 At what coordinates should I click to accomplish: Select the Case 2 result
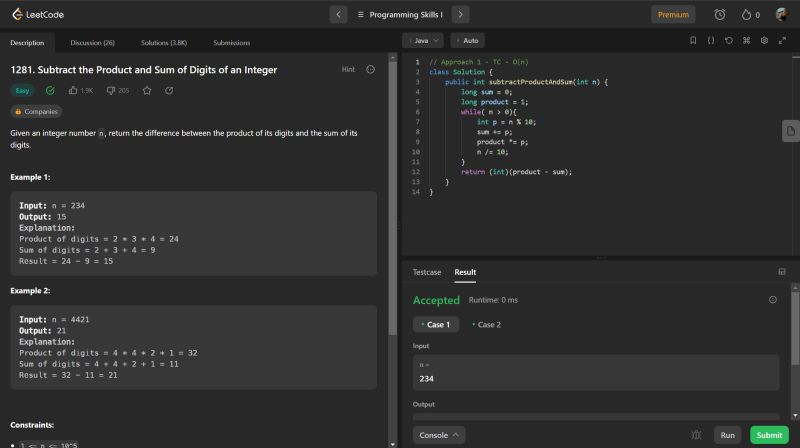pos(487,325)
